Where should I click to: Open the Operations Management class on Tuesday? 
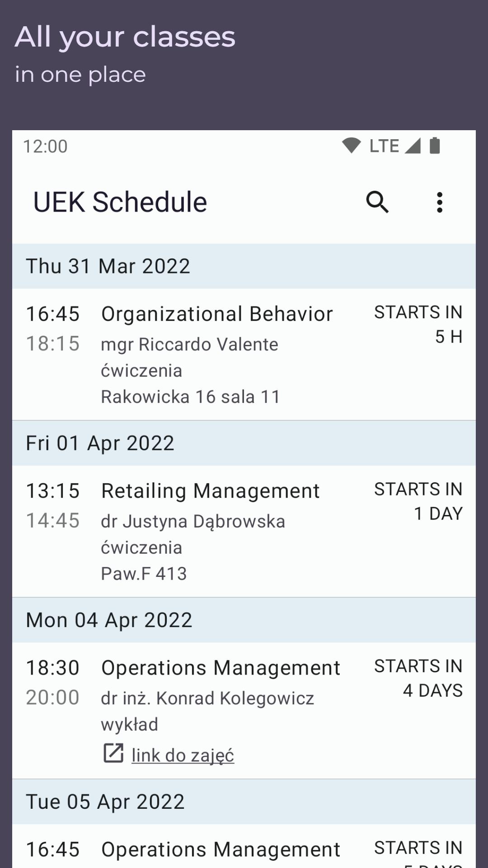click(244, 846)
